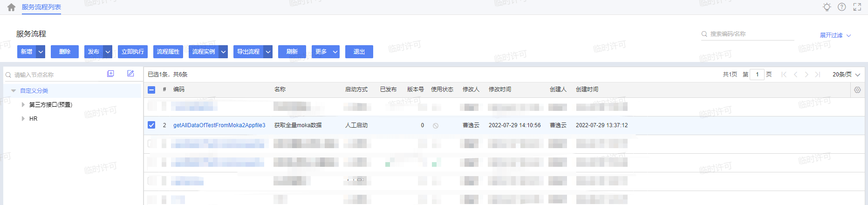Open table column settings gear icon
The width and height of the screenshot is (868, 205).
click(857, 90)
